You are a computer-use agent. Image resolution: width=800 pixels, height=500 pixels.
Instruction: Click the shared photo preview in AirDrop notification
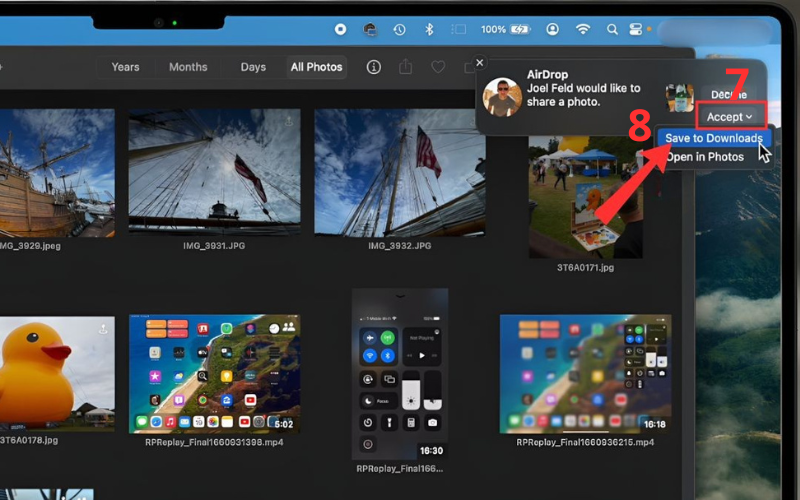680,98
